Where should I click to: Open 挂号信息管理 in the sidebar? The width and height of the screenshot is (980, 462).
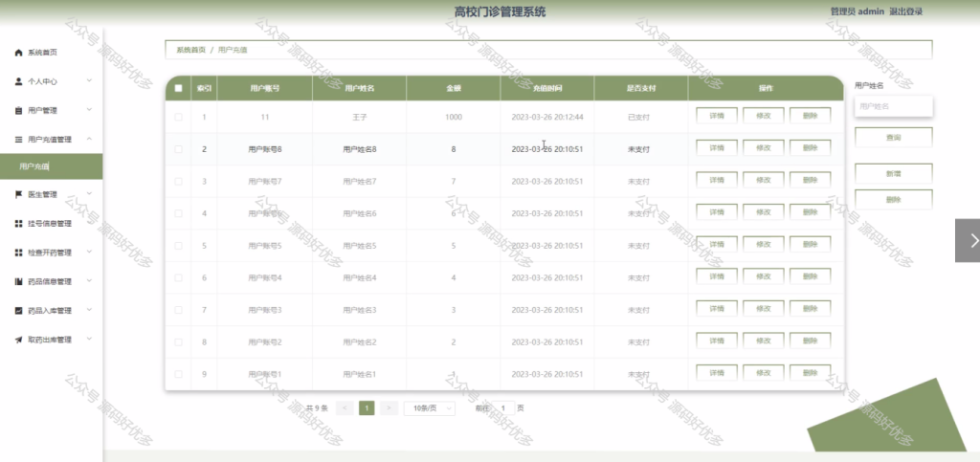pos(52,224)
